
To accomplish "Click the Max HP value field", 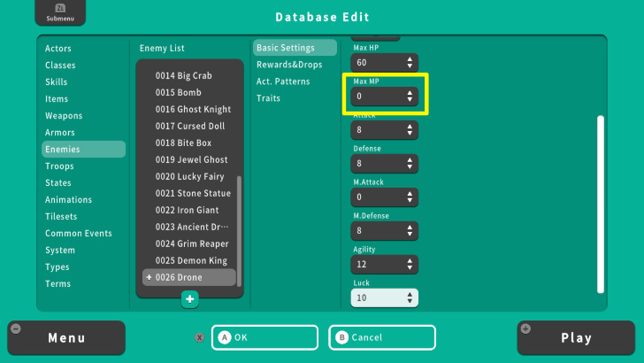I will point(385,63).
